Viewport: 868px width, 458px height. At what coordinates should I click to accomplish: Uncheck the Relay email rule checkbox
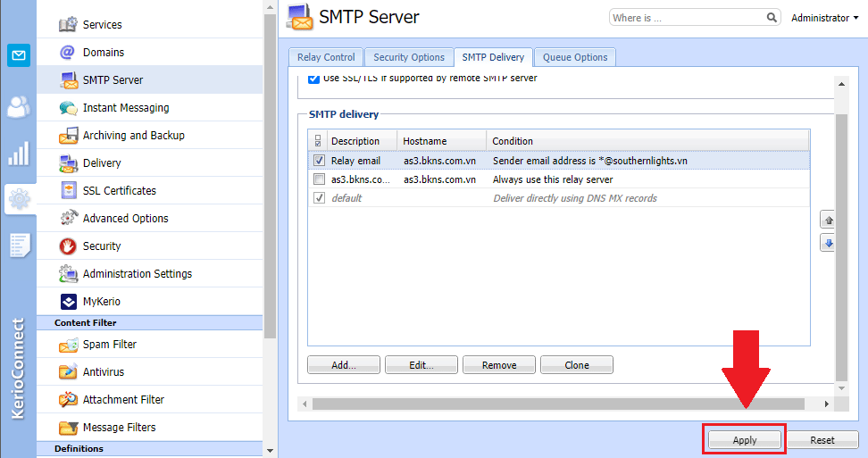[x=319, y=161]
